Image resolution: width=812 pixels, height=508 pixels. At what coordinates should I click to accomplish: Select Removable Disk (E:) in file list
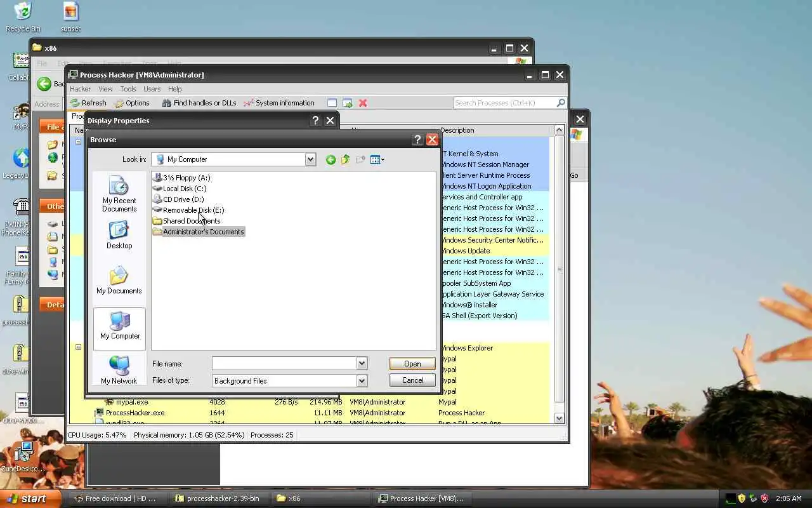[x=189, y=210]
